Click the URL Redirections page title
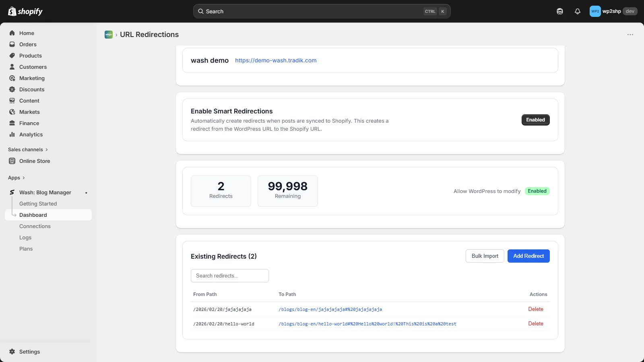The height and width of the screenshot is (362, 644). click(149, 35)
